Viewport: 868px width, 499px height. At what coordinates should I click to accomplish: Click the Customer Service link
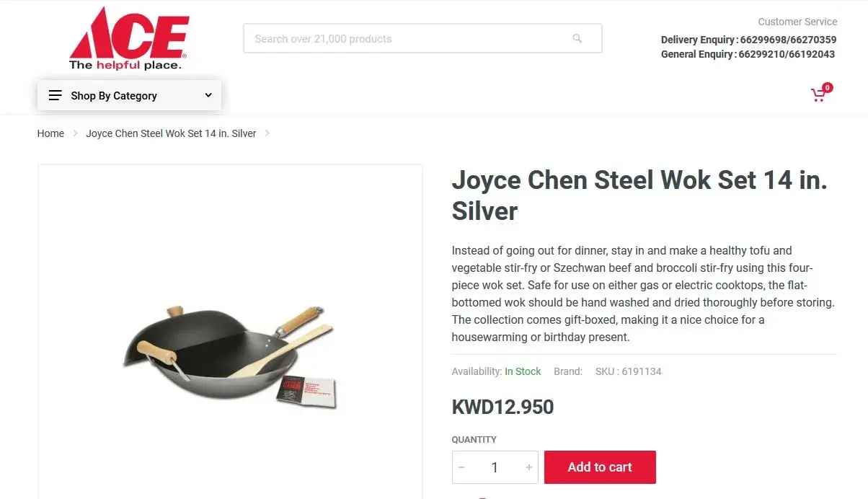point(797,22)
